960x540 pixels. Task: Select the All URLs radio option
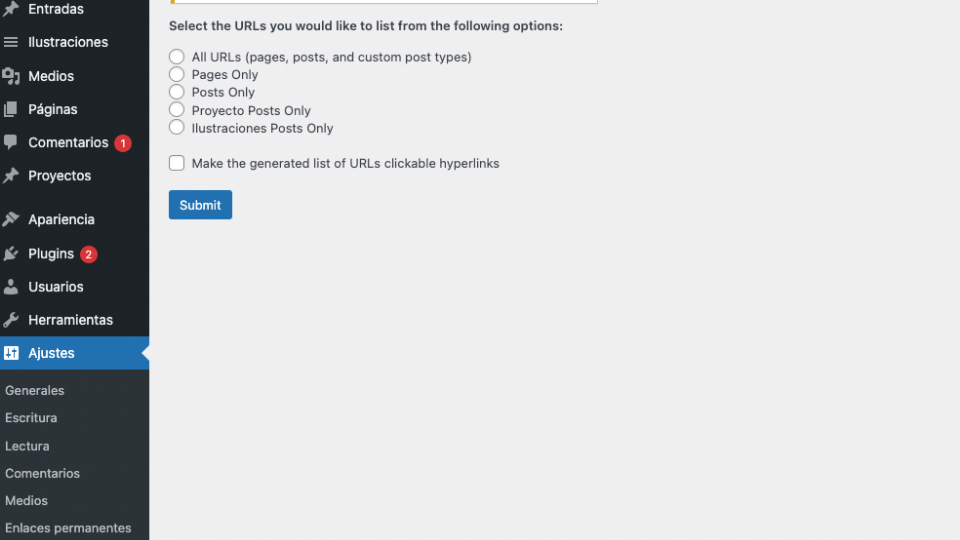tap(176, 56)
